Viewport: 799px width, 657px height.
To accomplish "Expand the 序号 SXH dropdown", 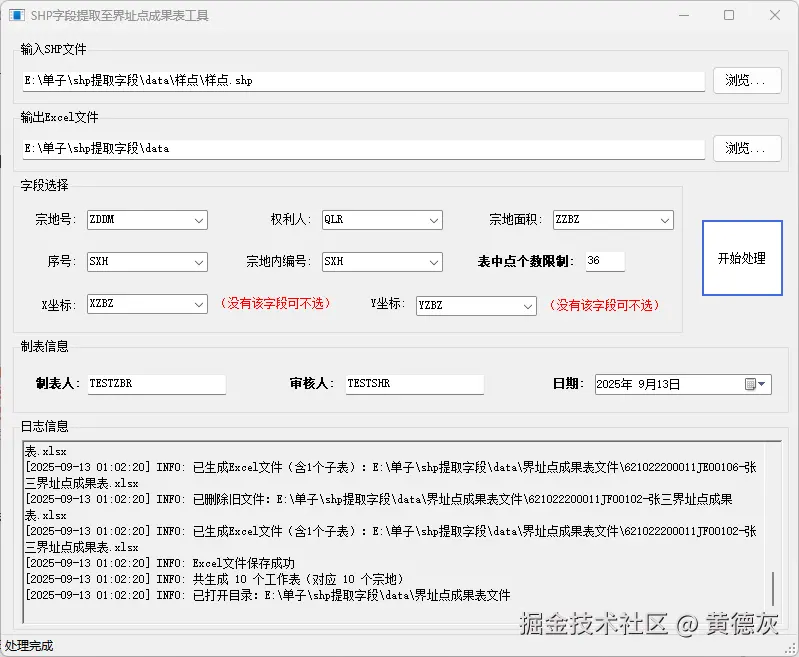I will [199, 262].
